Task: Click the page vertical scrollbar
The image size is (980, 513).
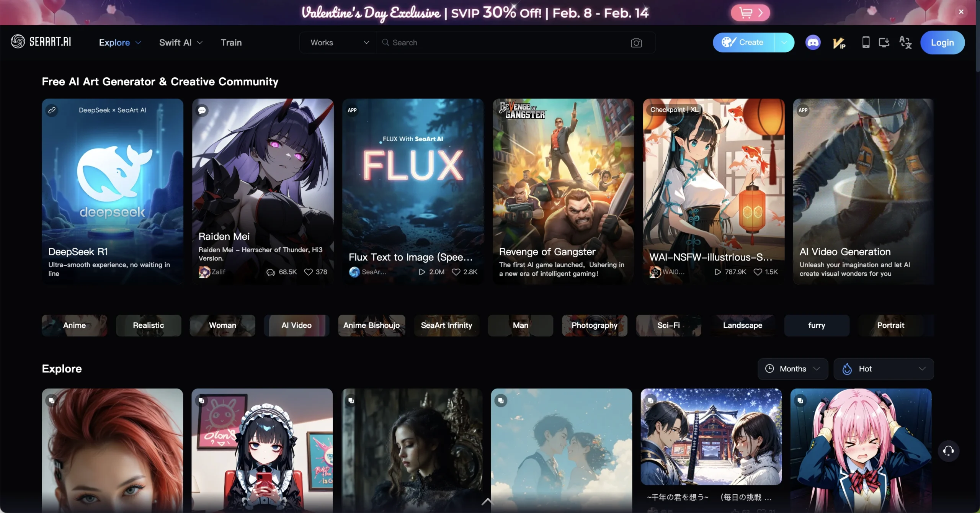Action: pyautogui.click(x=978, y=36)
